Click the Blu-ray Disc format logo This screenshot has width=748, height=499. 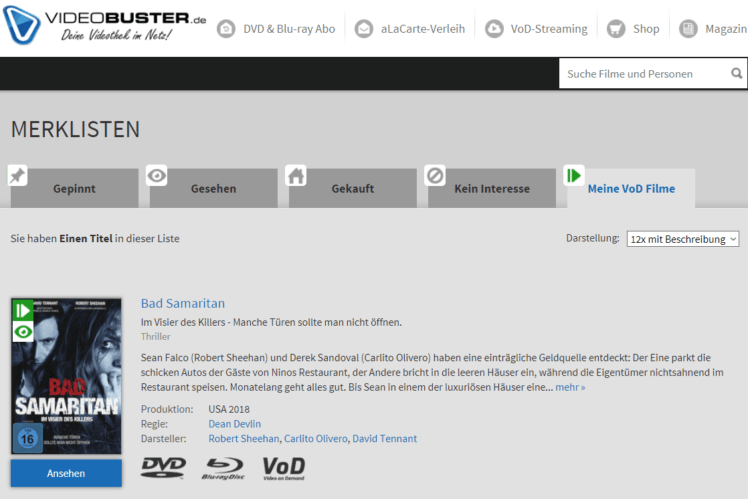[x=224, y=468]
